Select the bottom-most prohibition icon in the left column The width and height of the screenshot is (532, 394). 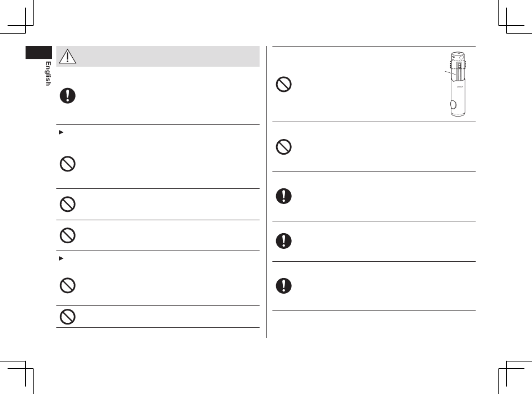click(68, 317)
